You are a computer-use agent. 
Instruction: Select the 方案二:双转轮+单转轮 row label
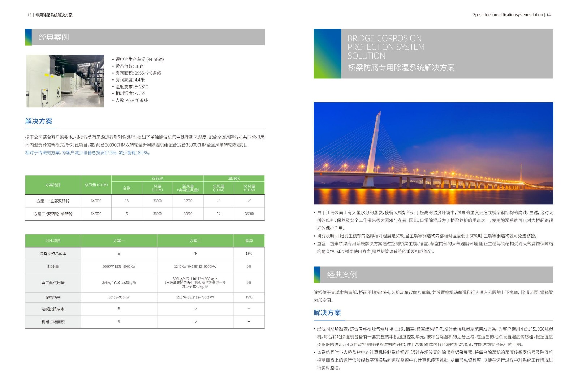point(53,214)
